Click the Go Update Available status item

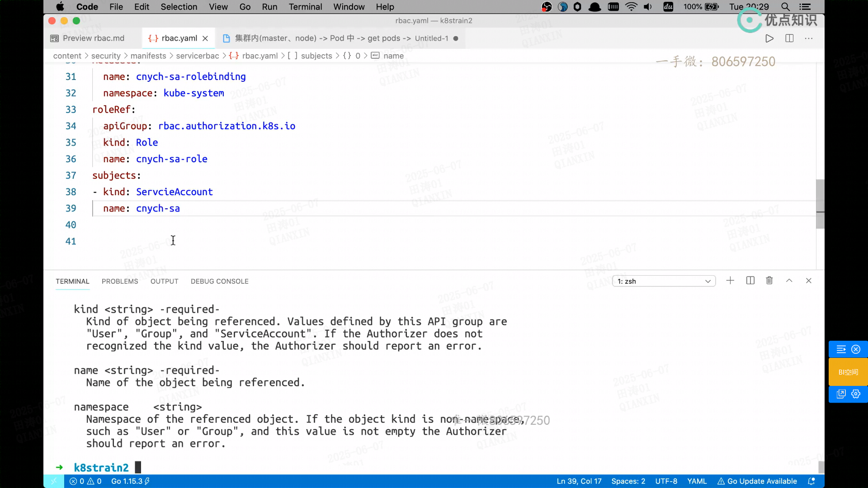[x=757, y=481]
